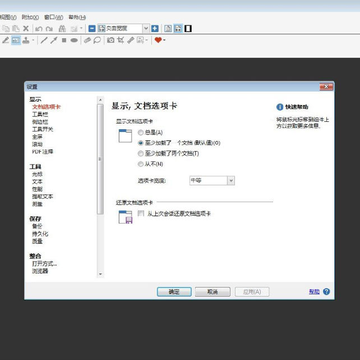
Task: Select 侧边栏 in the settings tree
Action: (x=40, y=122)
